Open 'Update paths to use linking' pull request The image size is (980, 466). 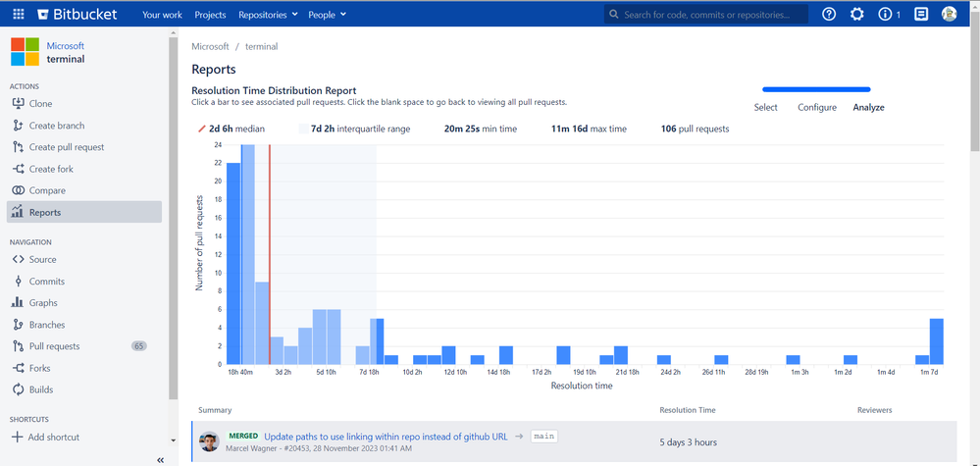[386, 436]
